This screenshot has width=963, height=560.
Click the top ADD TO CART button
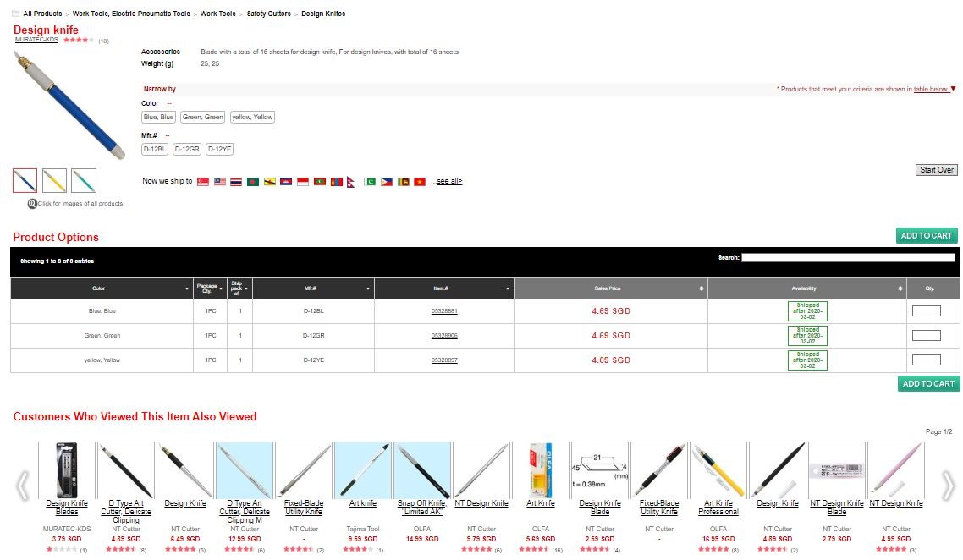[927, 236]
